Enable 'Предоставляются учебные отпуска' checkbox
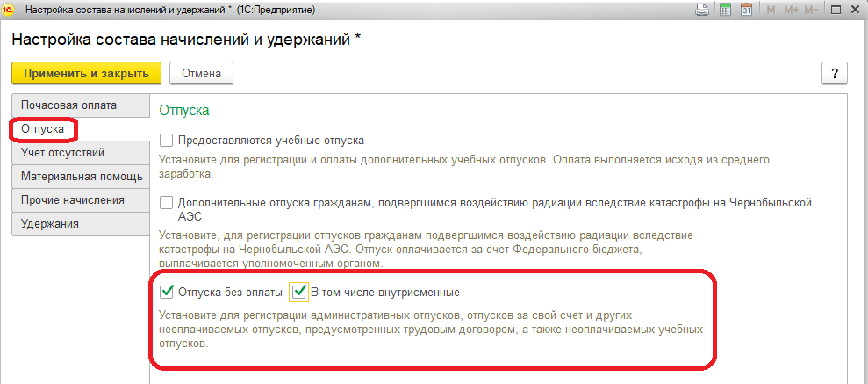This screenshot has width=868, height=384. tap(167, 140)
